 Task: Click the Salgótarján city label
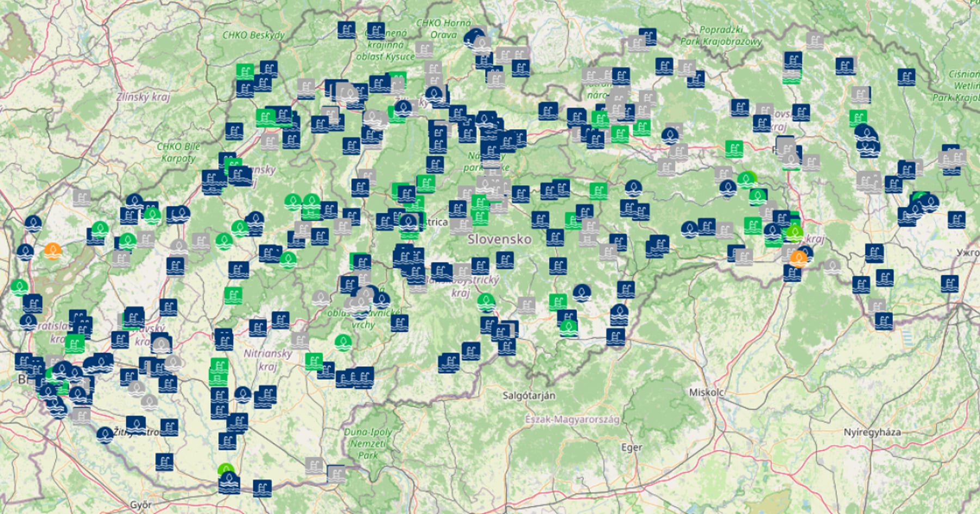pyautogui.click(x=529, y=395)
